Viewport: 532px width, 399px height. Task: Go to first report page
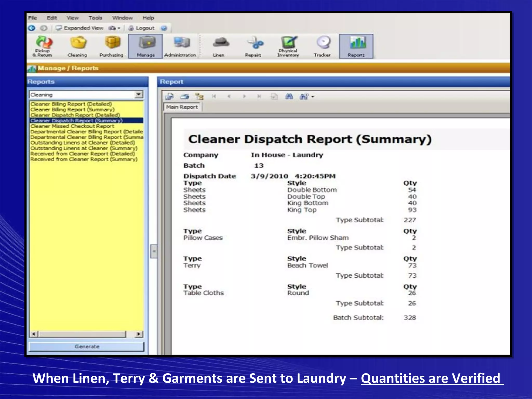tap(214, 96)
